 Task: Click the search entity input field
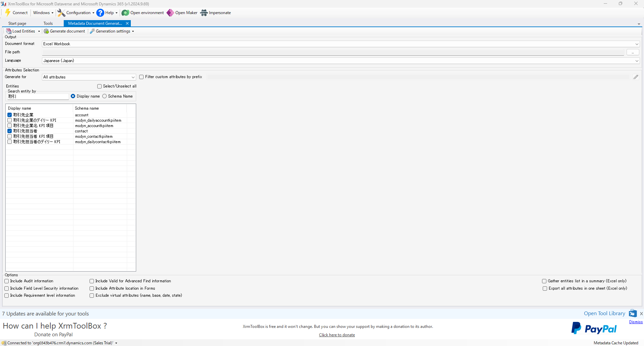(x=38, y=97)
